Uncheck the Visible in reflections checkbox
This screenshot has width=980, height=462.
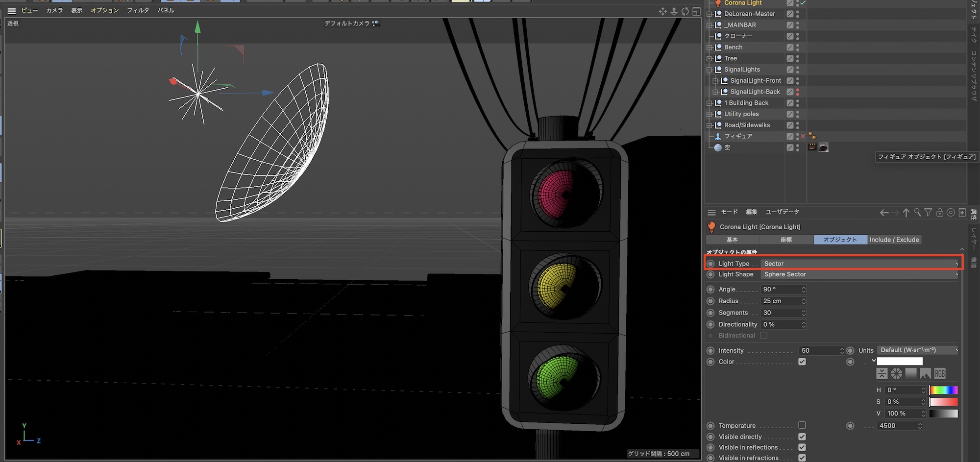tap(802, 447)
